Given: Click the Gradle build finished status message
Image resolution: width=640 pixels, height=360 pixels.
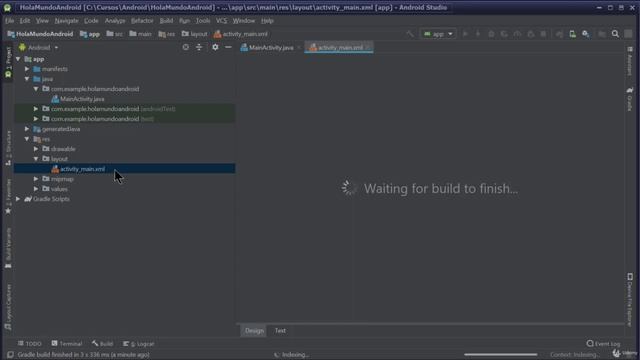Looking at the screenshot, I should tap(83, 355).
